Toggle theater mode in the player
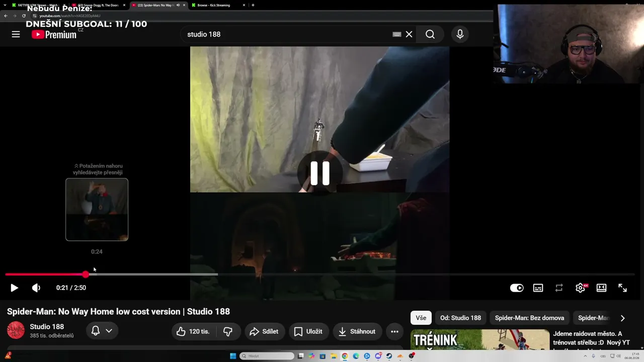Screen dimensions: 644x362 click(x=601, y=288)
